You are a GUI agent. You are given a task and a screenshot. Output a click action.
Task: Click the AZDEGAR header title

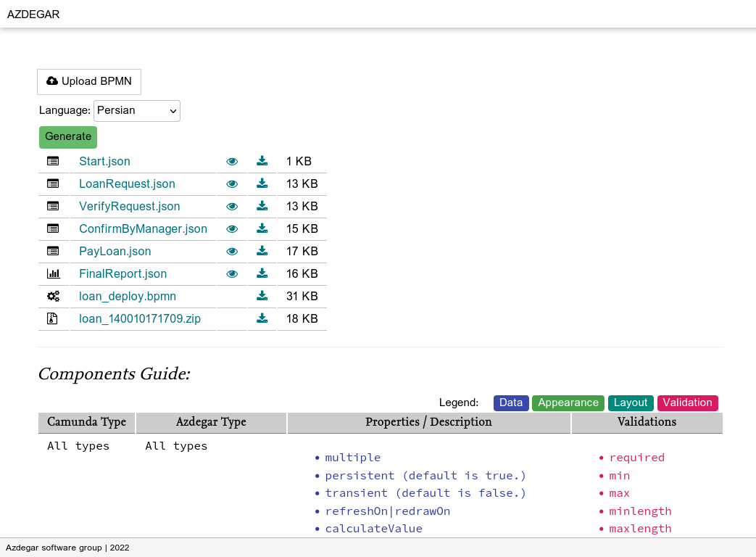pos(33,15)
